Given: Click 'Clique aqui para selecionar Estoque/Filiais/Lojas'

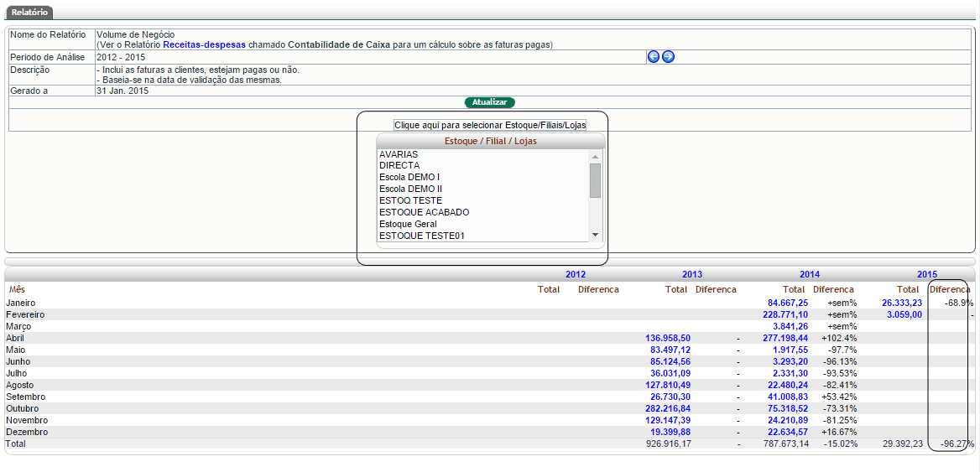Looking at the screenshot, I should pyautogui.click(x=490, y=125).
